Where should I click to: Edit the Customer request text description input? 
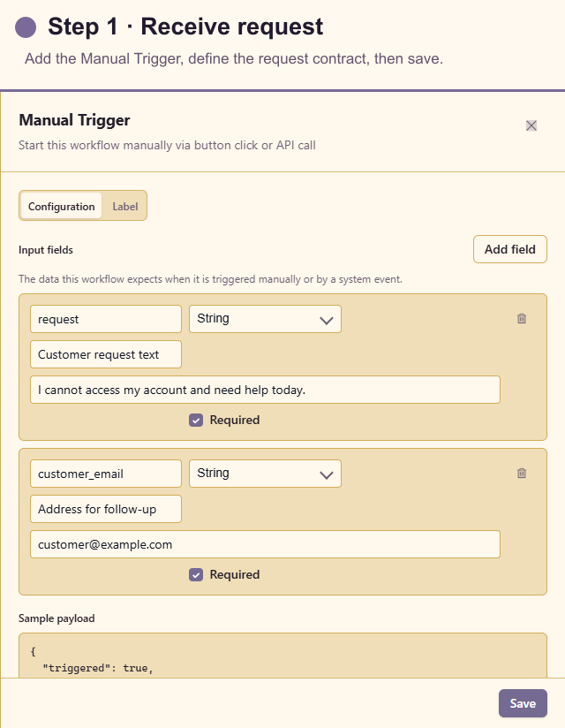(x=106, y=354)
